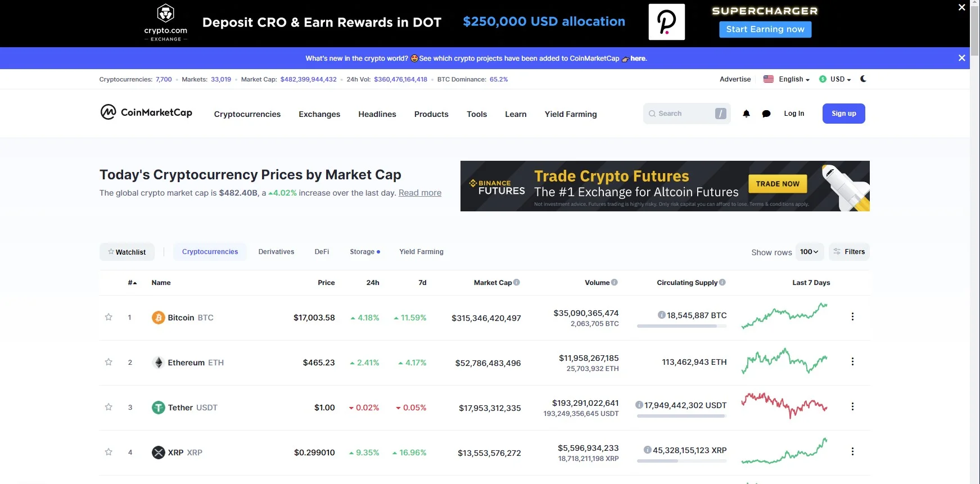980x484 pixels.
Task: Open the English language dropdown
Action: click(787, 79)
